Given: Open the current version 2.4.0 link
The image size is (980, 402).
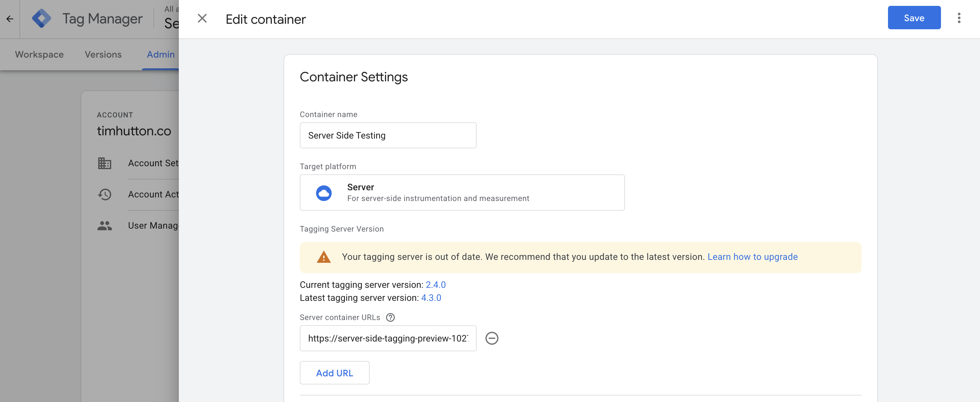Looking at the screenshot, I should 435,285.
